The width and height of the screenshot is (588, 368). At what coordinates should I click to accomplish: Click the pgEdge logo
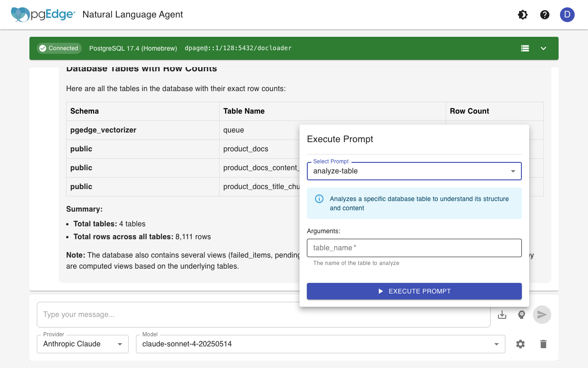tap(43, 15)
